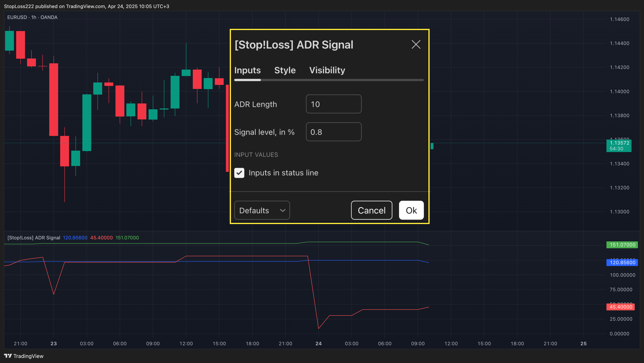Click the dialog title ADR Signal
Viewport: 644px width, 363px height.
point(294,45)
